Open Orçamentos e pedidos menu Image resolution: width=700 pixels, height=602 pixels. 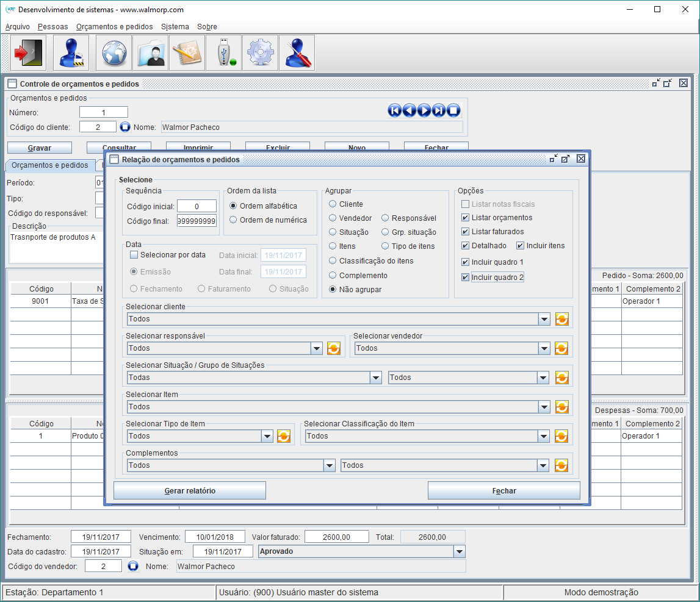pos(114,27)
